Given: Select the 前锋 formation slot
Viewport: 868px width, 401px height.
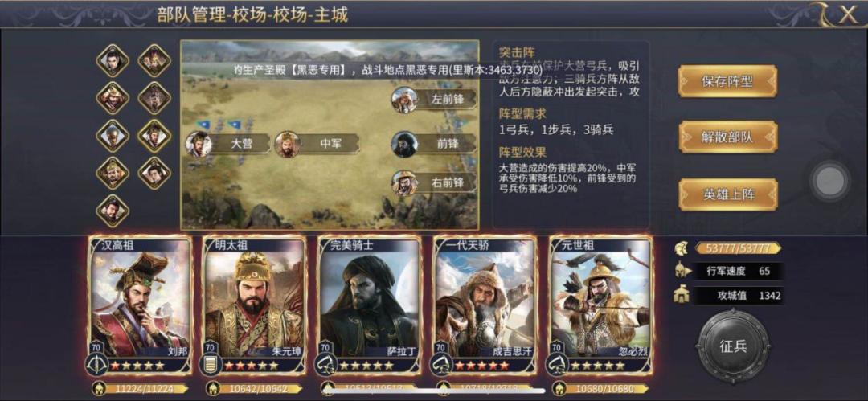Looking at the screenshot, I should 435,144.
